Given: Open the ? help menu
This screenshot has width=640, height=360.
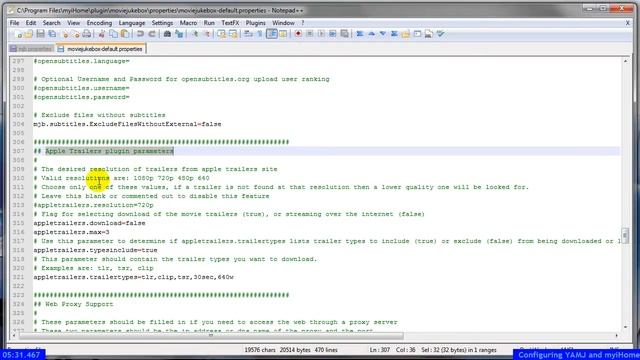Looking at the screenshot, I should pos(302,23).
